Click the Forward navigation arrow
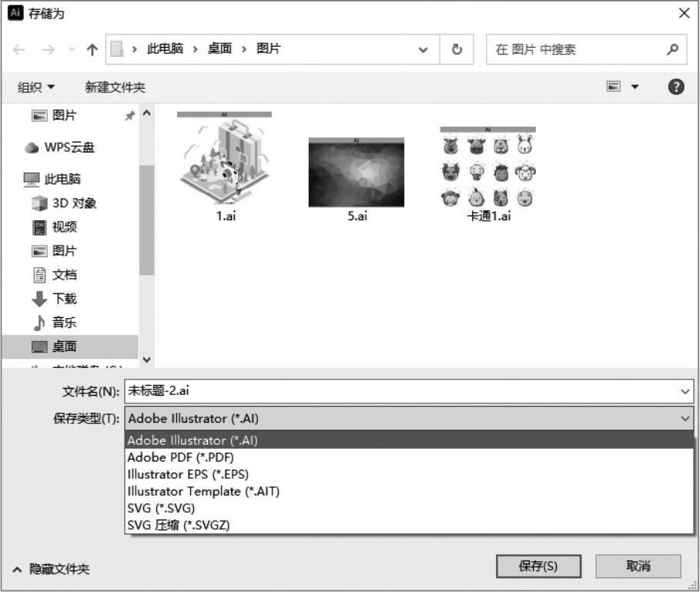The height and width of the screenshot is (592, 700). click(x=49, y=49)
